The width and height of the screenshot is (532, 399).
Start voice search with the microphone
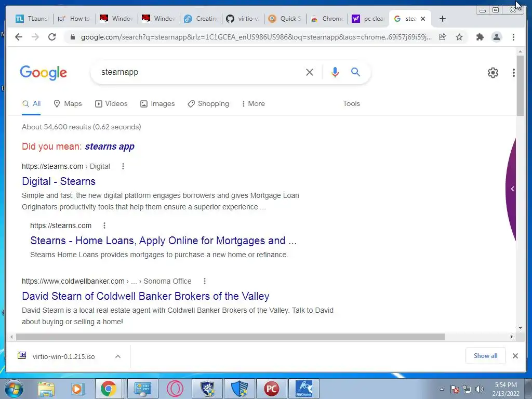[335, 72]
